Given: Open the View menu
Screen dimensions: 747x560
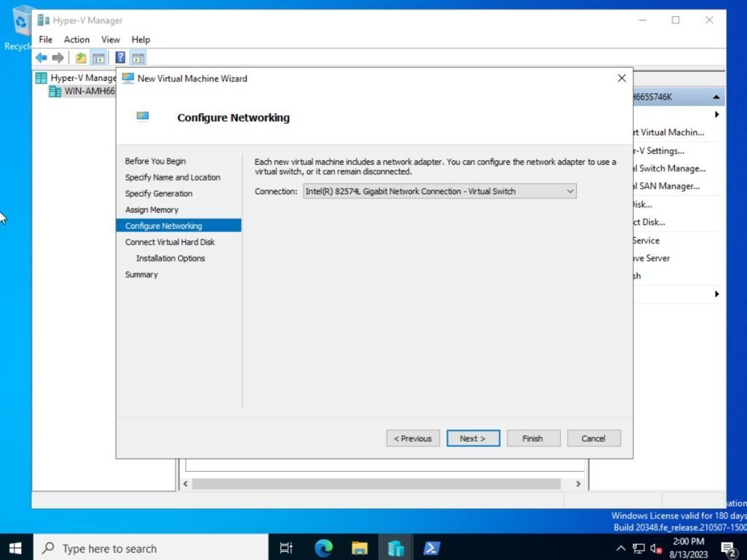Looking at the screenshot, I should click(x=110, y=39).
